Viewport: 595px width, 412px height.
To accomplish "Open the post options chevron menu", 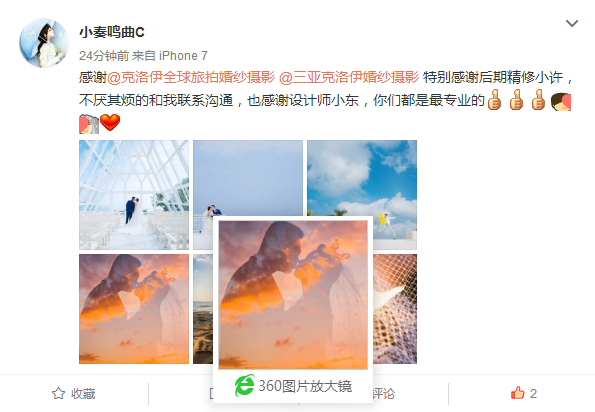I will click(x=572, y=24).
